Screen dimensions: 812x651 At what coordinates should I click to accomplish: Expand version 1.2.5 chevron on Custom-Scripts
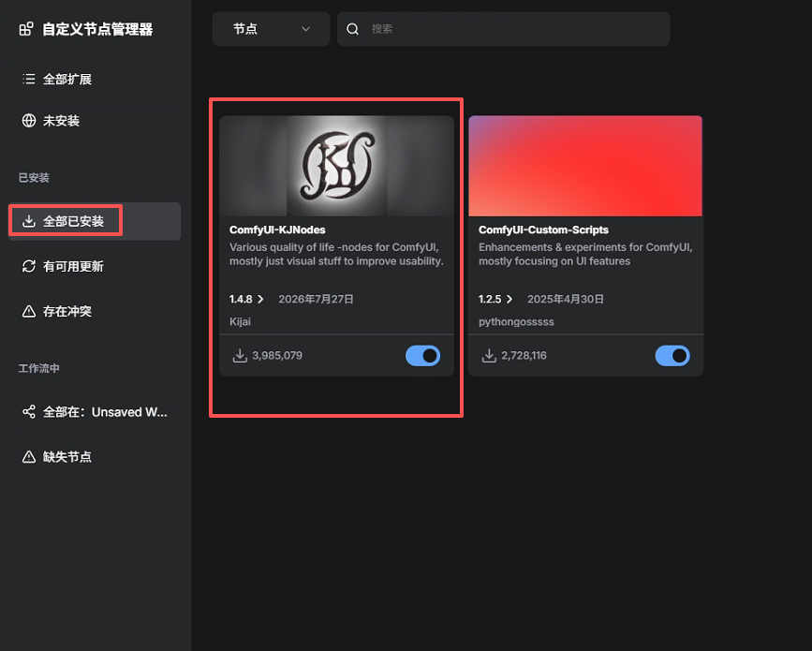point(509,300)
